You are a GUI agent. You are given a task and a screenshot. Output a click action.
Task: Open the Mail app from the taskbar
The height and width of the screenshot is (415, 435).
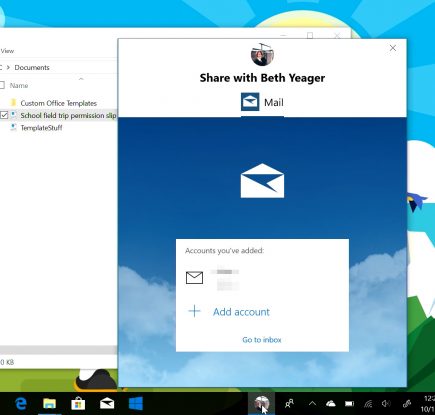[x=107, y=404]
